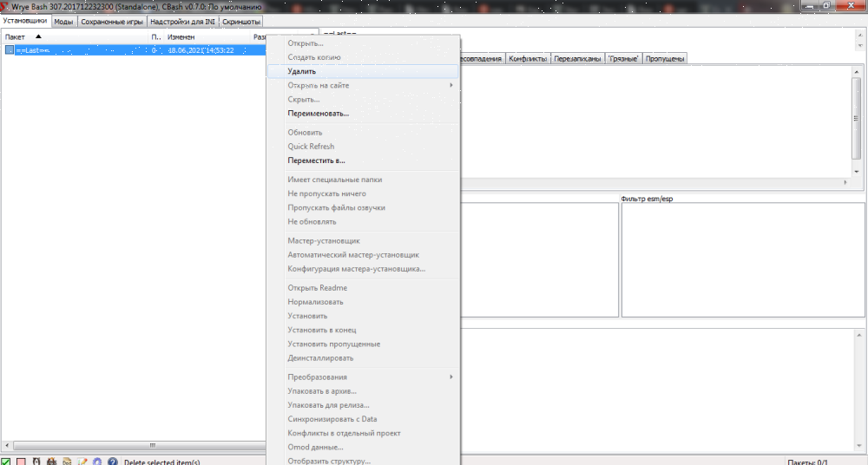Screen dimensions: 868x465
Task: Select Удалить in the context menu
Action: [363, 71]
